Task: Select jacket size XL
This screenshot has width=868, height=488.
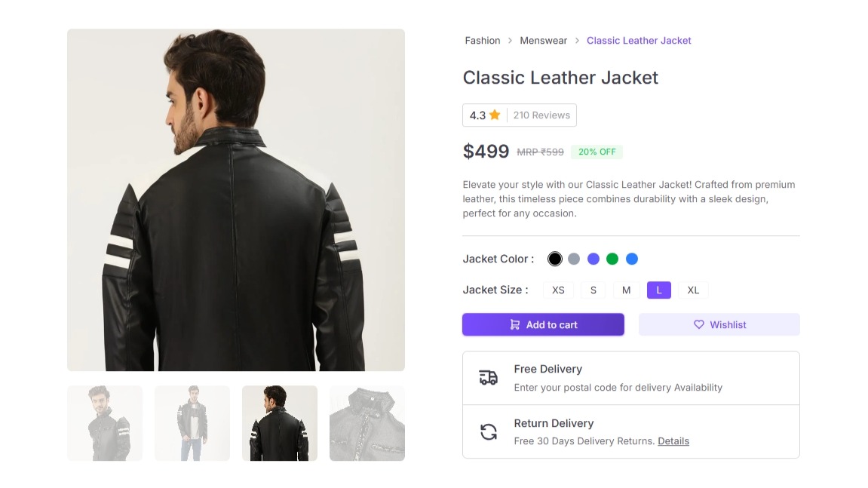Action: (x=693, y=290)
